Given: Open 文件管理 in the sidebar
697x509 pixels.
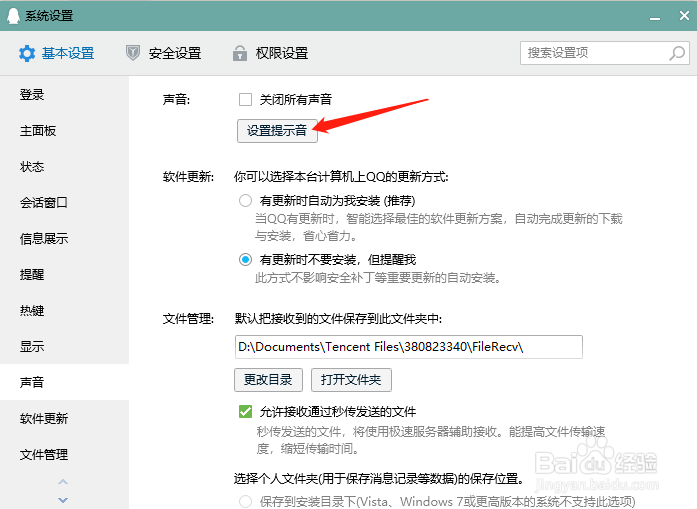Looking at the screenshot, I should coord(64,454).
